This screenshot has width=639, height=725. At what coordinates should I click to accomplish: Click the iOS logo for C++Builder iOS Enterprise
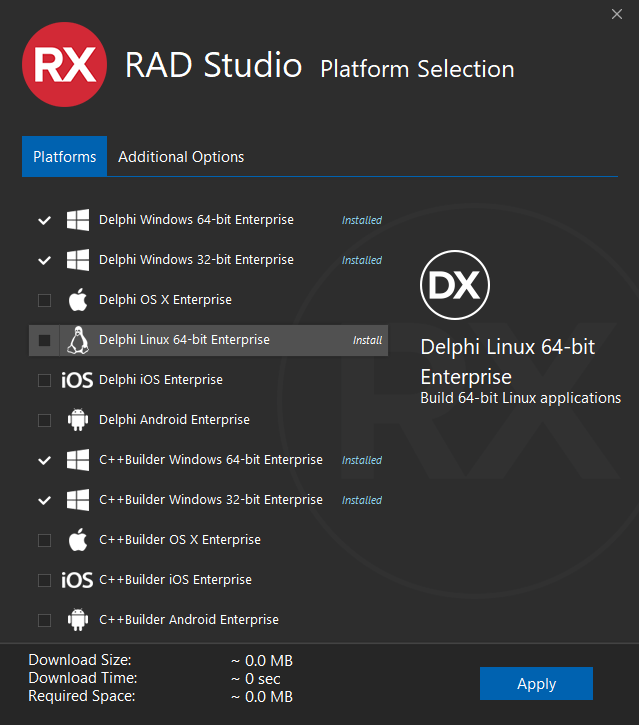[x=77, y=580]
